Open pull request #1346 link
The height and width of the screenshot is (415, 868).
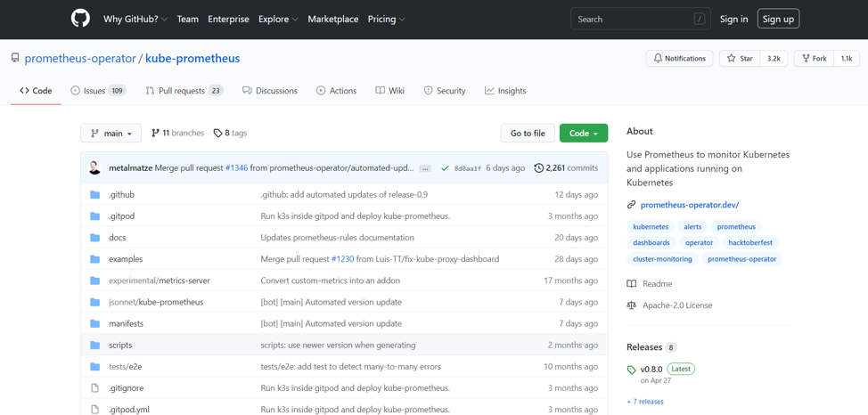tap(236, 167)
